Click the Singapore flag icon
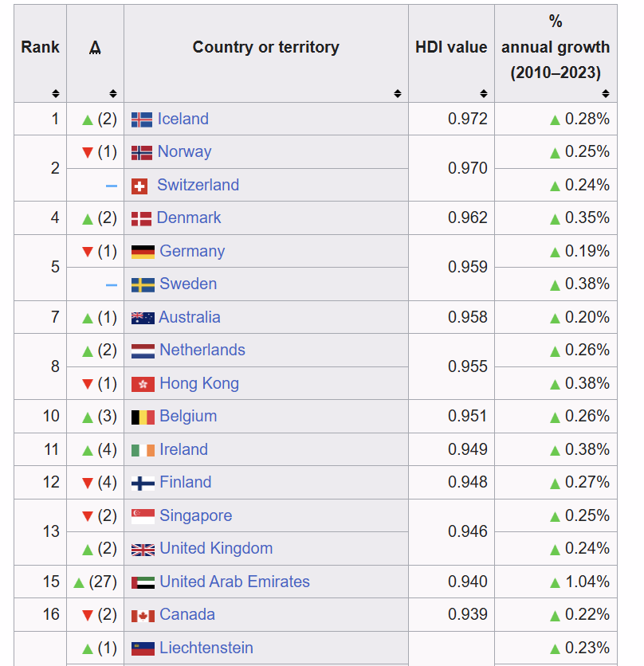The height and width of the screenshot is (666, 644). click(x=143, y=516)
